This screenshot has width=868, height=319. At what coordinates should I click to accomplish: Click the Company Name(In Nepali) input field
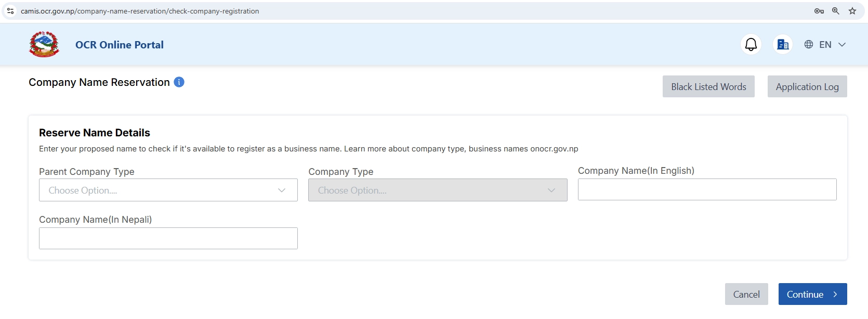168,238
